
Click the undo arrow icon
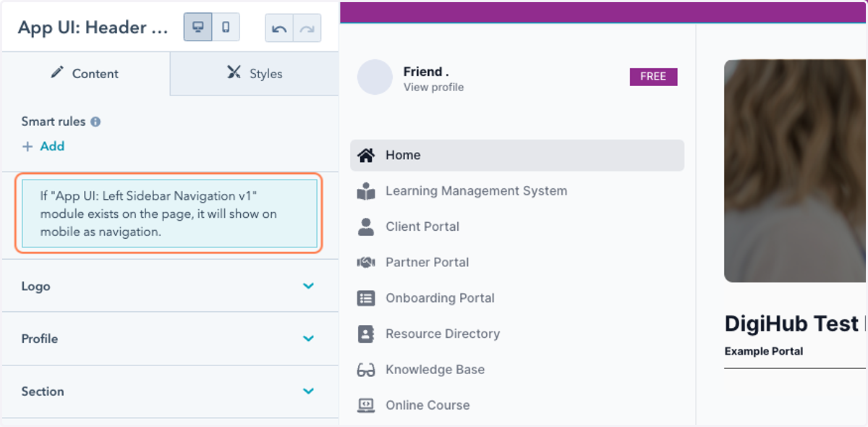(x=279, y=28)
